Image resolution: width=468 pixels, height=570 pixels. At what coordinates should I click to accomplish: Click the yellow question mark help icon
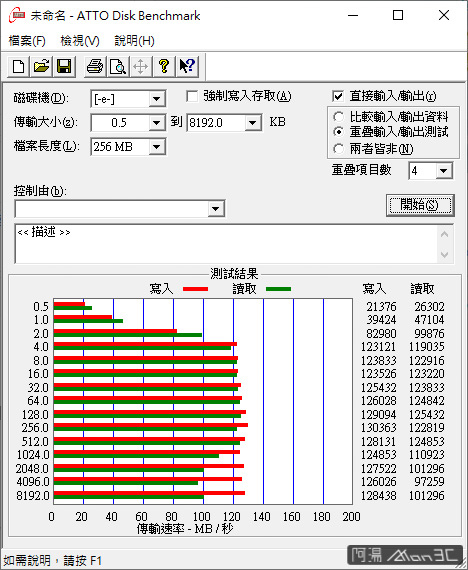[x=164, y=67]
